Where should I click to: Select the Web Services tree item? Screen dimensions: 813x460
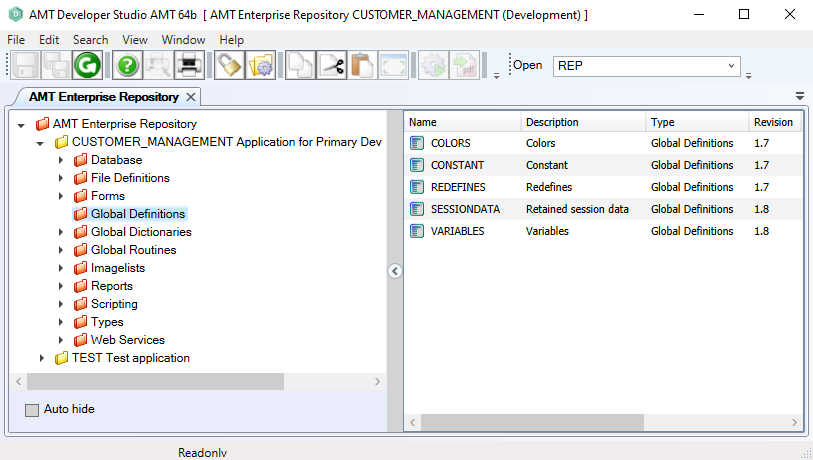pos(128,340)
